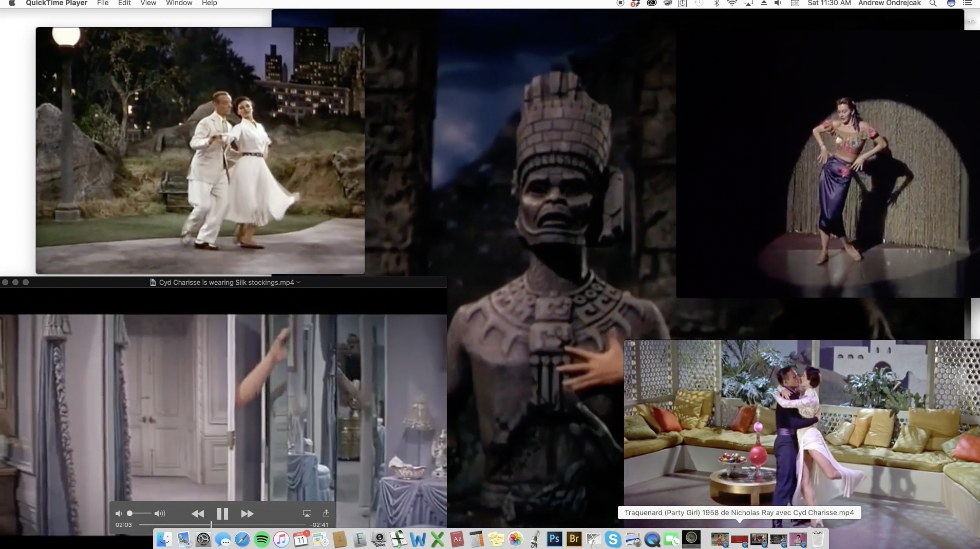Click the Silk stockings.mp4 document proxy icon
The image size is (980, 549).
point(153,282)
